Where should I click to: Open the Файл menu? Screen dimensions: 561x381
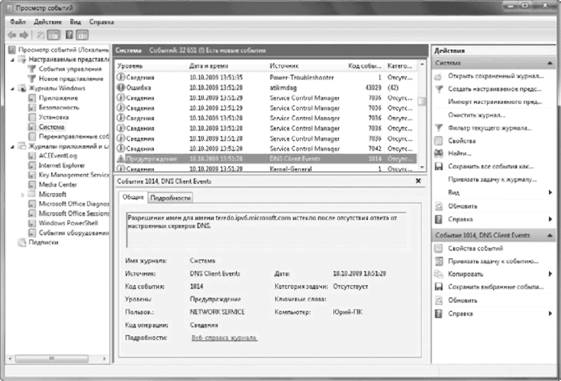click(18, 22)
